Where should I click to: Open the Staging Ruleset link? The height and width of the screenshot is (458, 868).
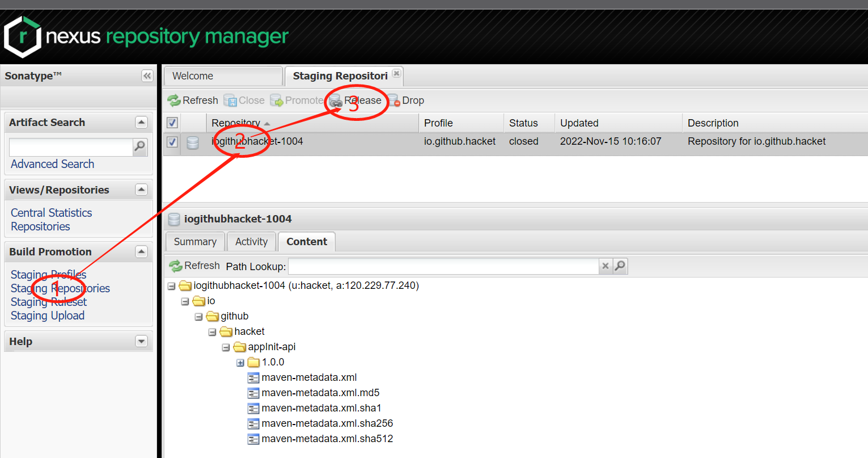pyautogui.click(x=49, y=302)
